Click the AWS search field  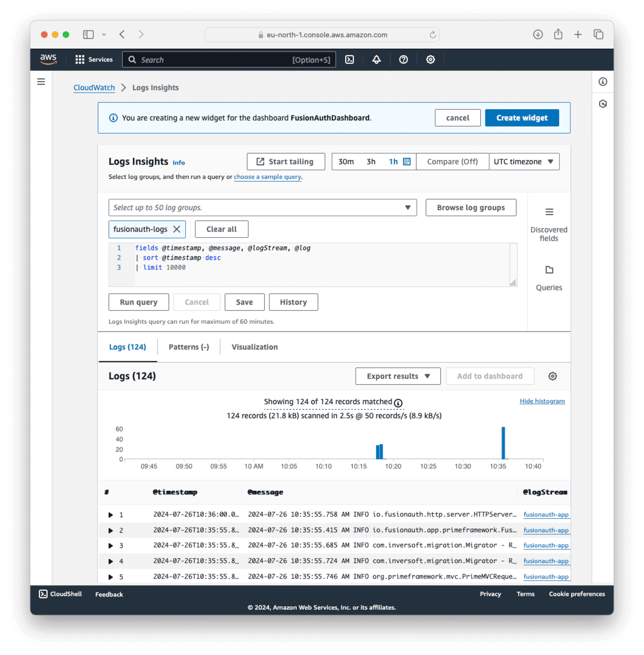point(229,60)
